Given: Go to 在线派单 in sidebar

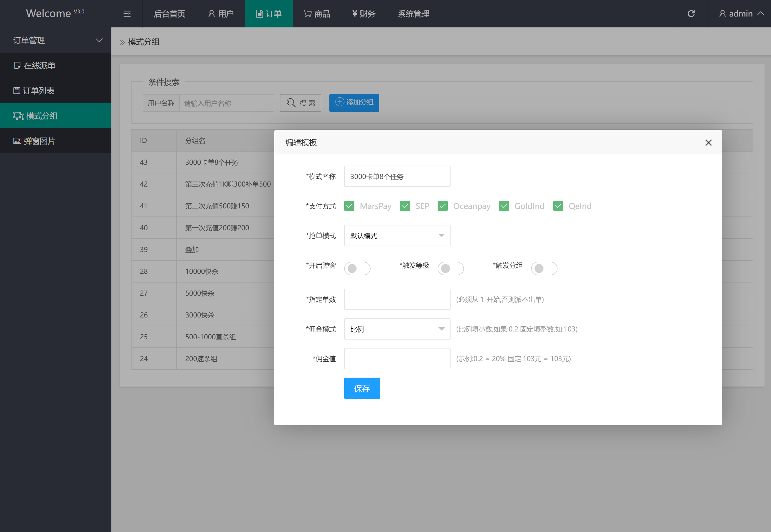Looking at the screenshot, I should coord(56,65).
